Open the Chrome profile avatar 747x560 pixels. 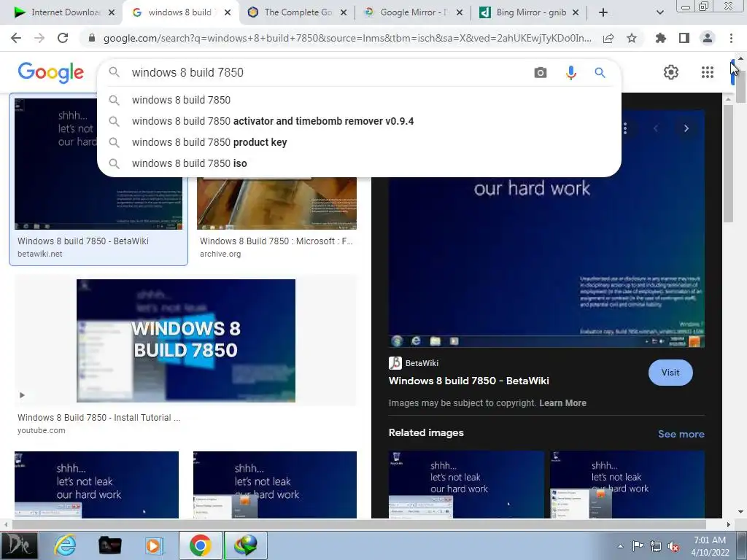coord(708,38)
